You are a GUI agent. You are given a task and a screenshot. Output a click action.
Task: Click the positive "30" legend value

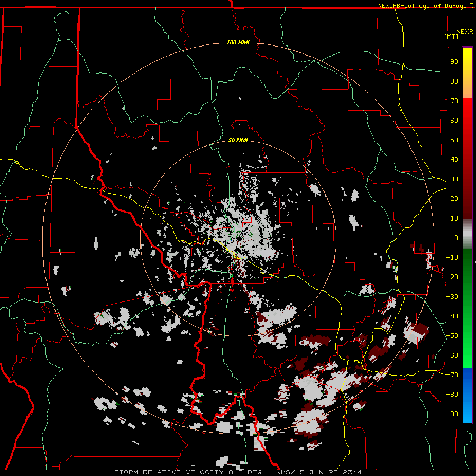[454, 179]
